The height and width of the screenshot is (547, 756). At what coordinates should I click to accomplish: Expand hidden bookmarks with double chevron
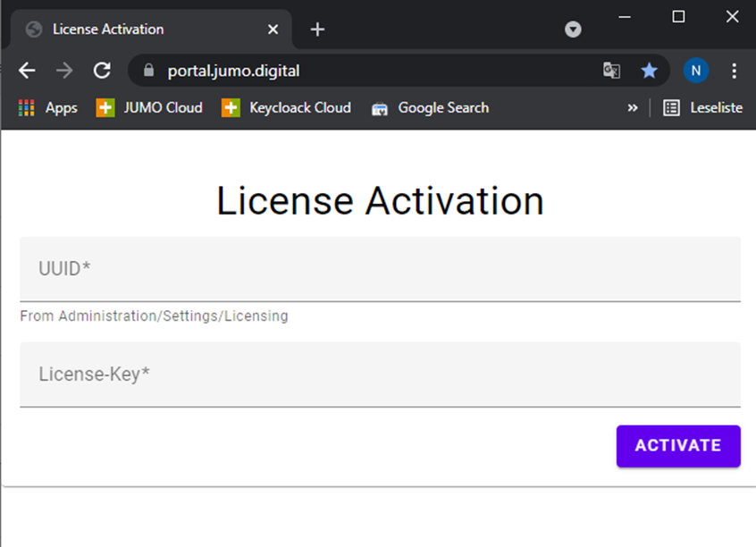click(633, 108)
